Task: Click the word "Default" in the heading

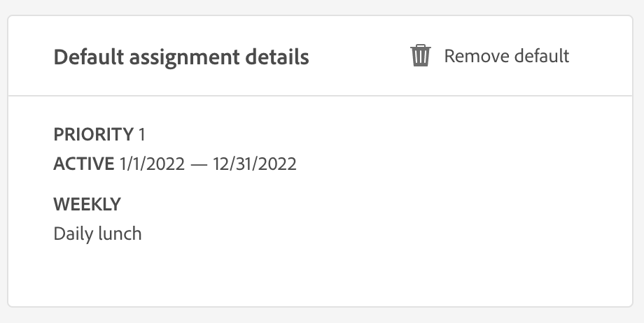Action: (x=86, y=57)
